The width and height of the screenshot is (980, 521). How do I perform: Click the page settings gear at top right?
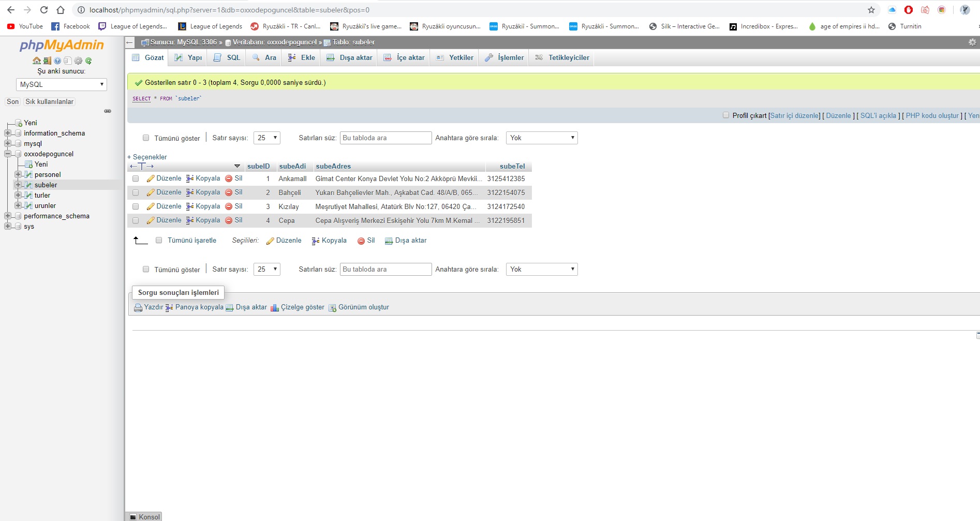(x=972, y=42)
